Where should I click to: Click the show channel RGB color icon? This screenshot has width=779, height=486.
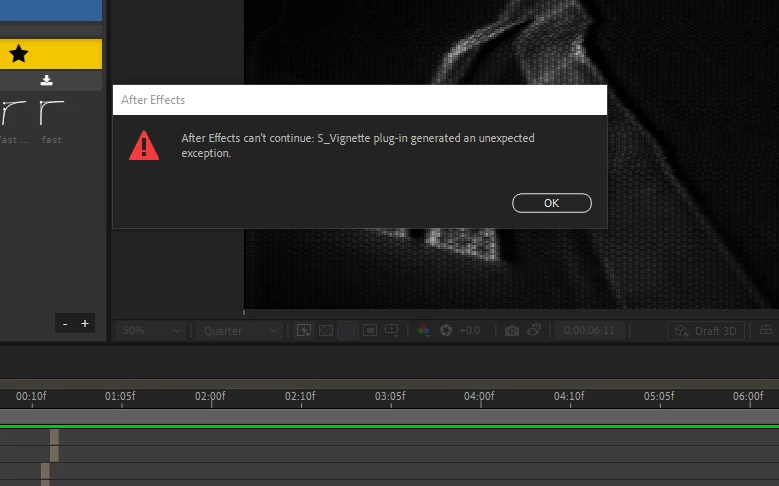pyautogui.click(x=424, y=330)
